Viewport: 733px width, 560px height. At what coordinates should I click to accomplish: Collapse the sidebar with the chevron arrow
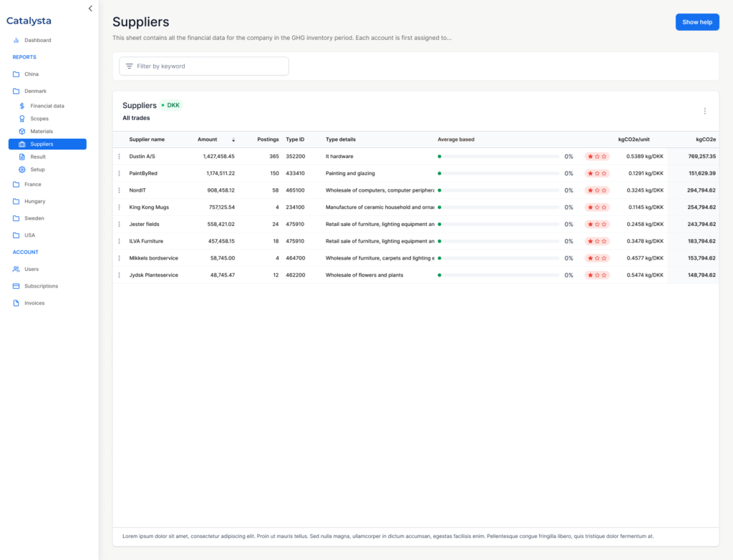[90, 9]
